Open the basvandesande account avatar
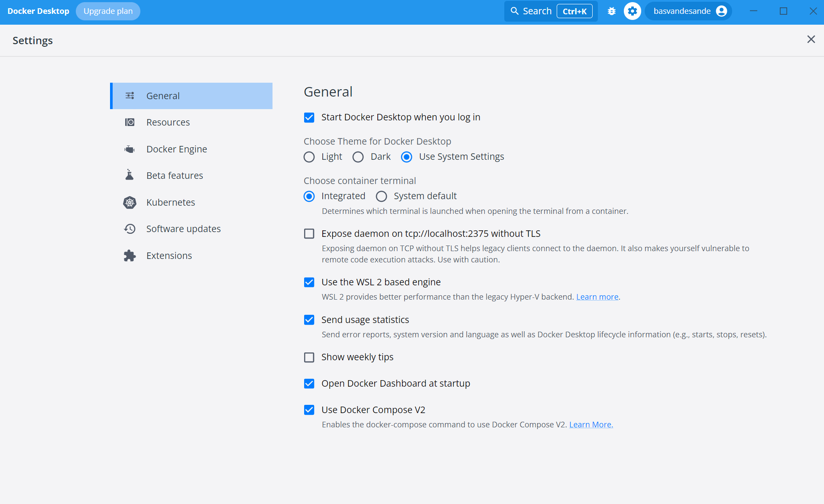This screenshot has height=504, width=824. [721, 11]
